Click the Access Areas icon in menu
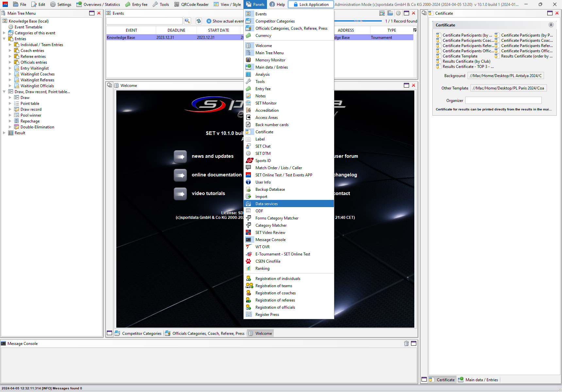Screen dimensions: 562x392 pyautogui.click(x=249, y=117)
